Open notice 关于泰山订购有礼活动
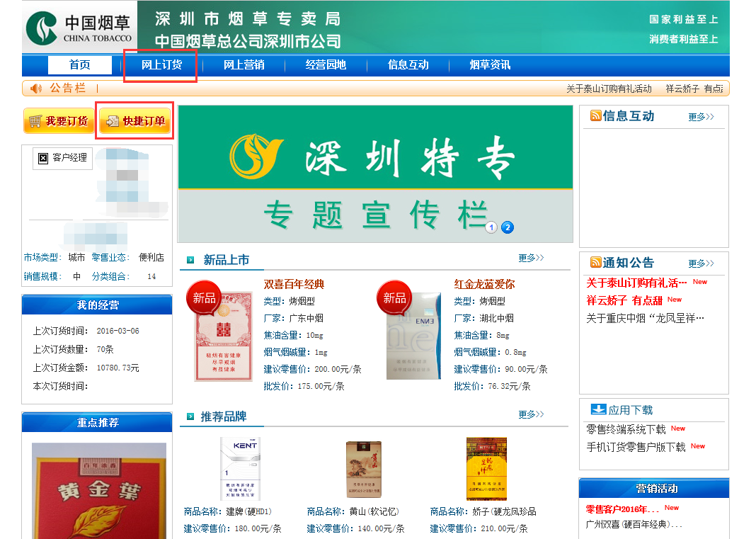This screenshot has height=539, width=756. coord(636,283)
